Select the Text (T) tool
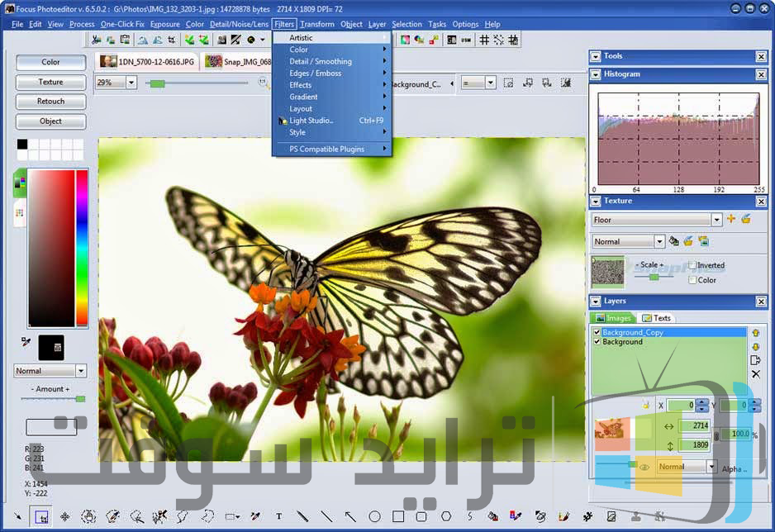 point(279,516)
